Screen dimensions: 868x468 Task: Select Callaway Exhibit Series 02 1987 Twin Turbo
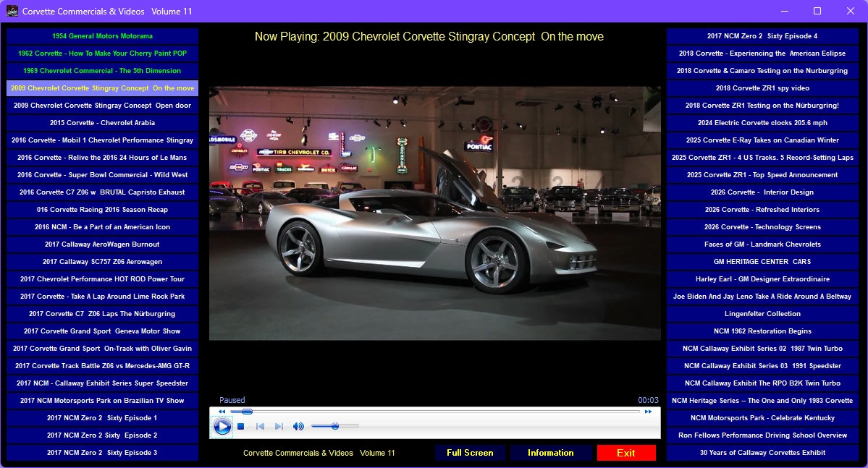[x=762, y=349]
